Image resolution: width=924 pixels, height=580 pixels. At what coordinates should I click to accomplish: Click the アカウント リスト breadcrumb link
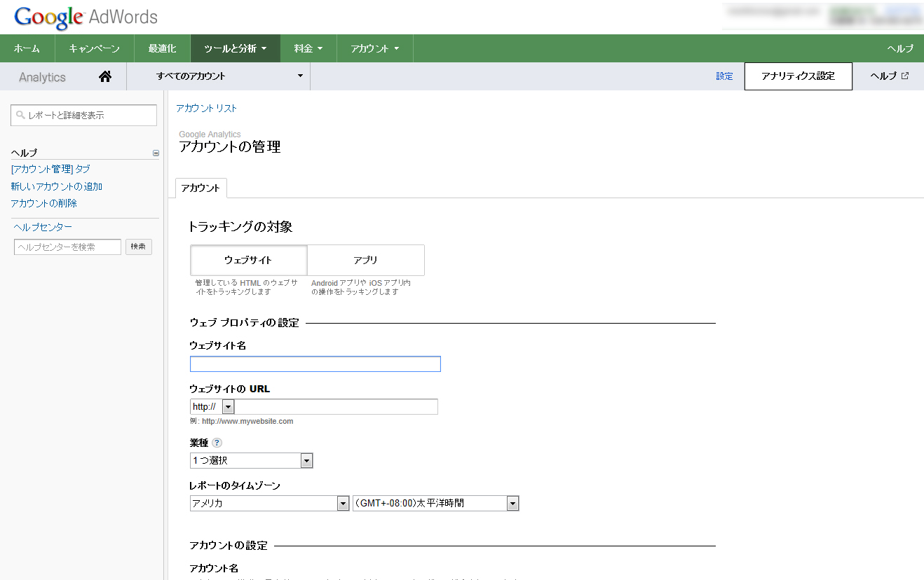(206, 108)
